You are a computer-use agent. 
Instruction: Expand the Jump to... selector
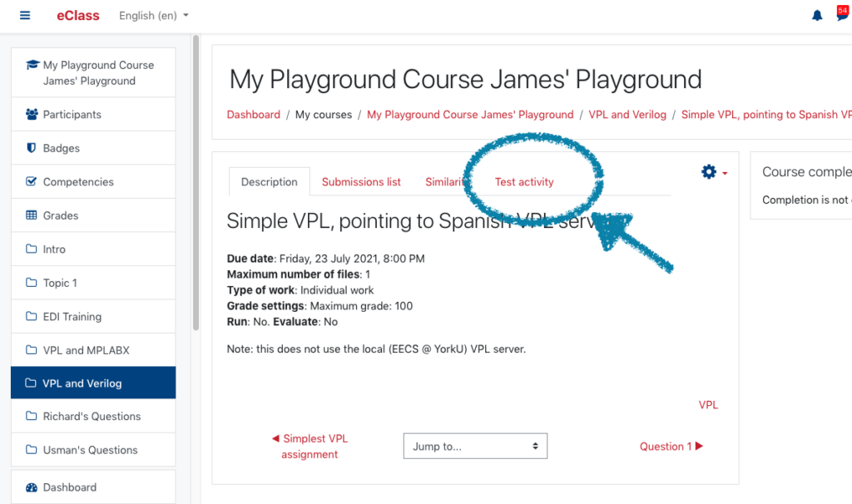click(475, 446)
